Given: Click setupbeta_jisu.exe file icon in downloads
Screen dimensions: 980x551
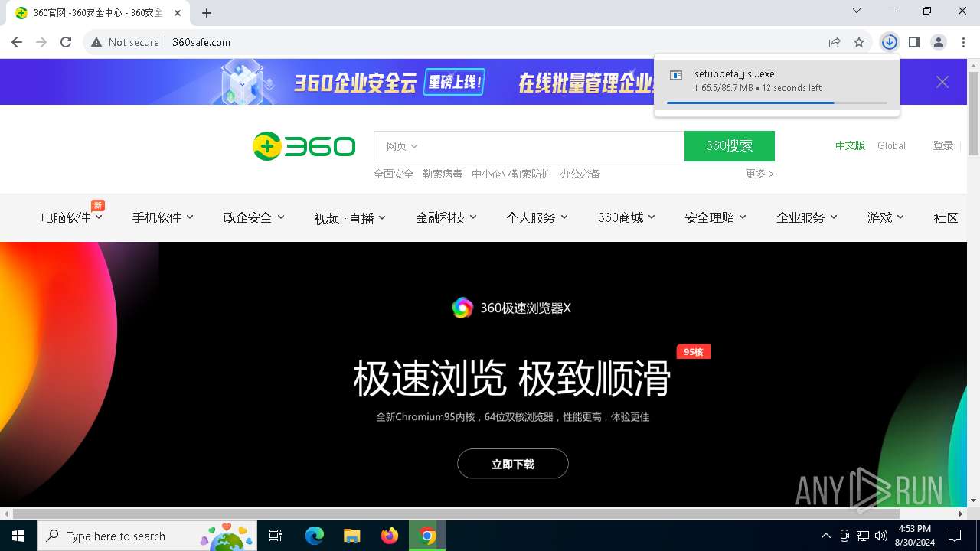Looking at the screenshot, I should (x=676, y=75).
